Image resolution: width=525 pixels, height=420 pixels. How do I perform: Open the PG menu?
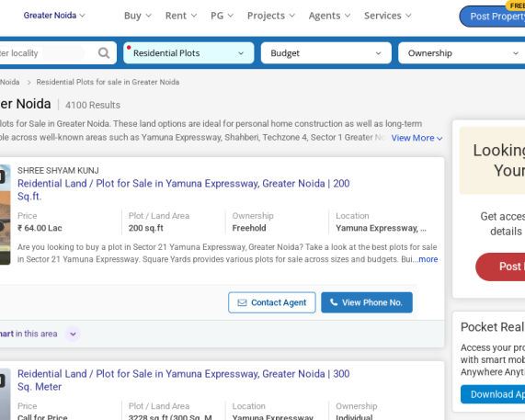(x=222, y=16)
